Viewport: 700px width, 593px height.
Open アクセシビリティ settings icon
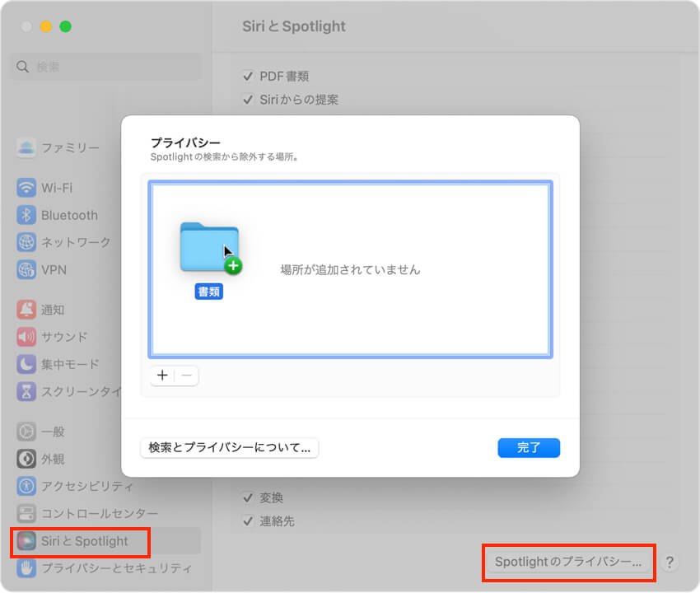[x=26, y=485]
